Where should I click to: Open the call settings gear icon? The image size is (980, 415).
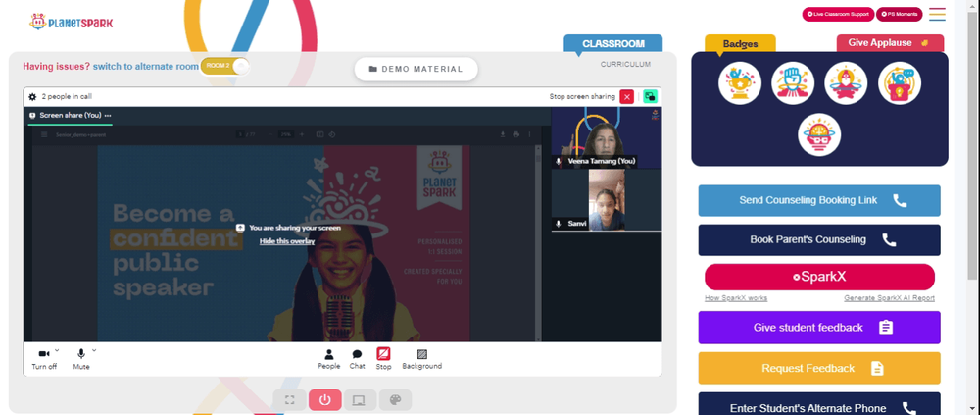tap(32, 97)
